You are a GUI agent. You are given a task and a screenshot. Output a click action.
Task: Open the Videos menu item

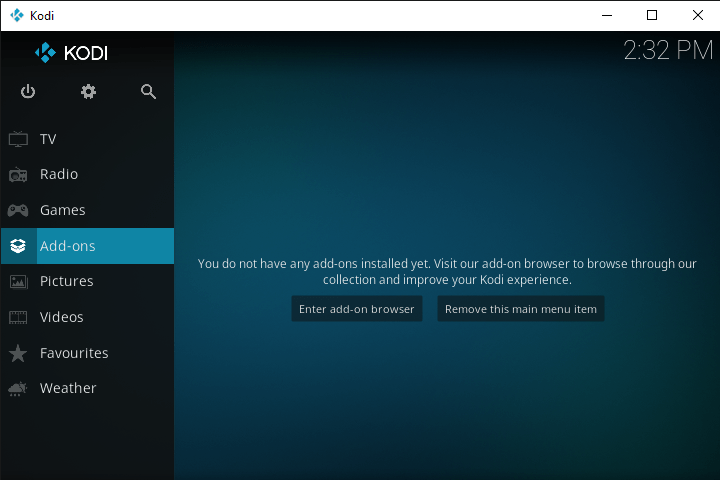click(87, 317)
